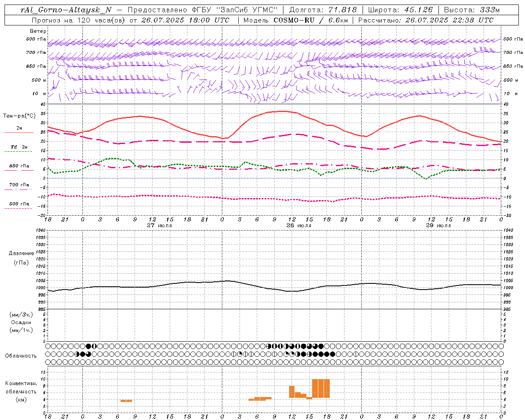Click the Широта: 45.126 value
The height and width of the screenshot is (420, 525).
pos(400,10)
